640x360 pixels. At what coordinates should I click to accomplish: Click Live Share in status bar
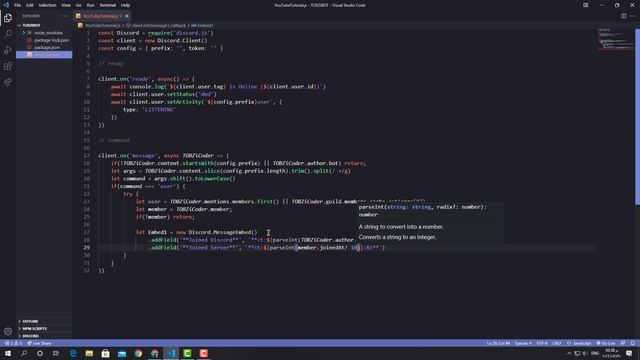pyautogui.click(x=39, y=343)
